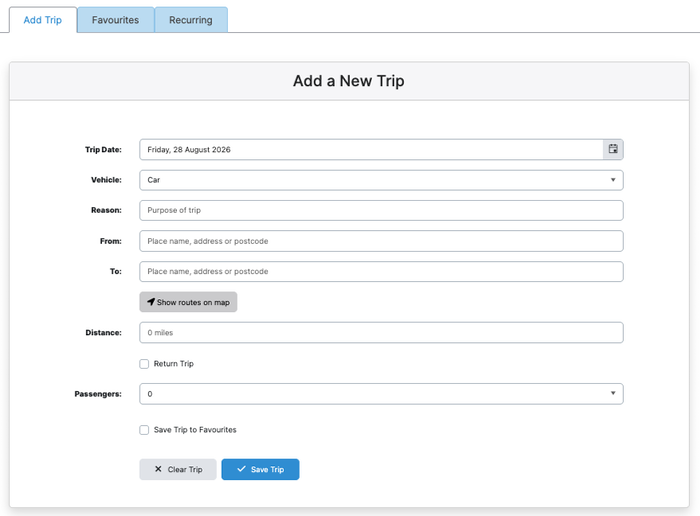Tick the Return Trip checkbox
This screenshot has height=516, width=700.
[144, 364]
